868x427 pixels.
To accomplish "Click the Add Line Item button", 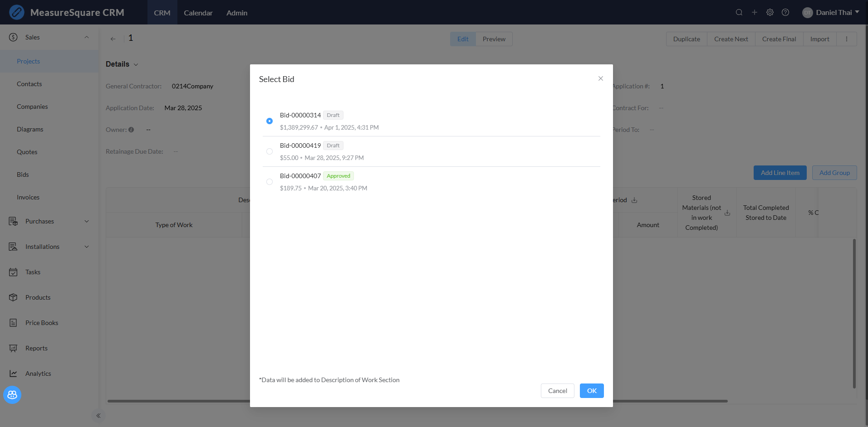I will 780,173.
